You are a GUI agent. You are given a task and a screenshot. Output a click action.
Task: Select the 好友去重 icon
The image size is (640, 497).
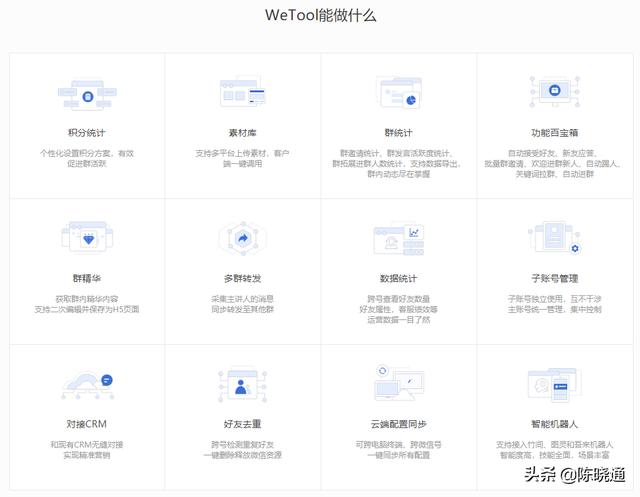click(241, 385)
